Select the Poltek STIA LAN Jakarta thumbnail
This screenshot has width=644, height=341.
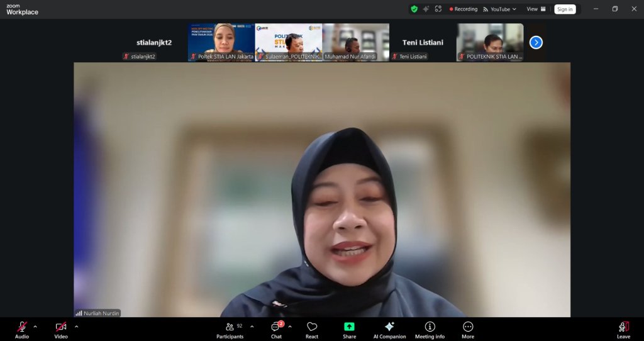[221, 42]
